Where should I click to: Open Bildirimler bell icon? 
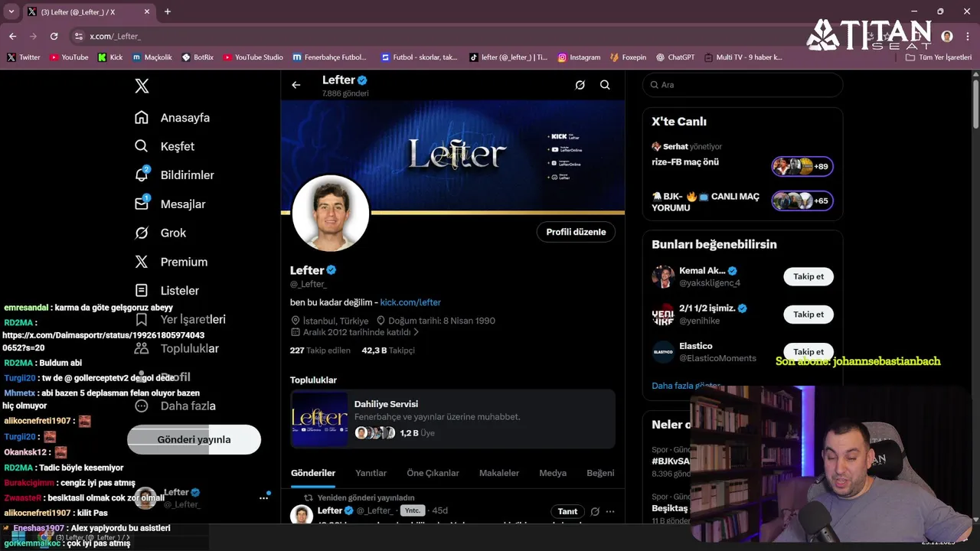tap(141, 174)
